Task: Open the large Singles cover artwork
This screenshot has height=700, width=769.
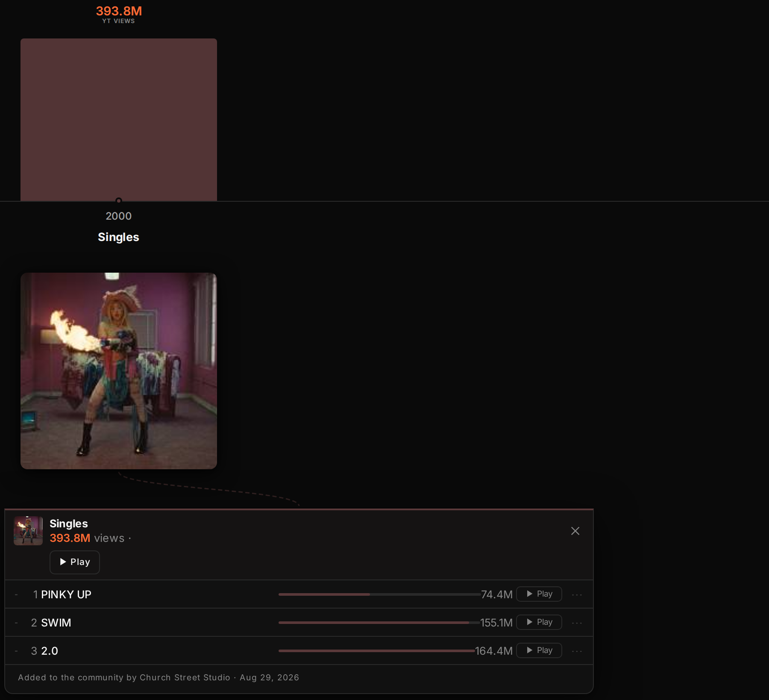Action: click(x=119, y=371)
